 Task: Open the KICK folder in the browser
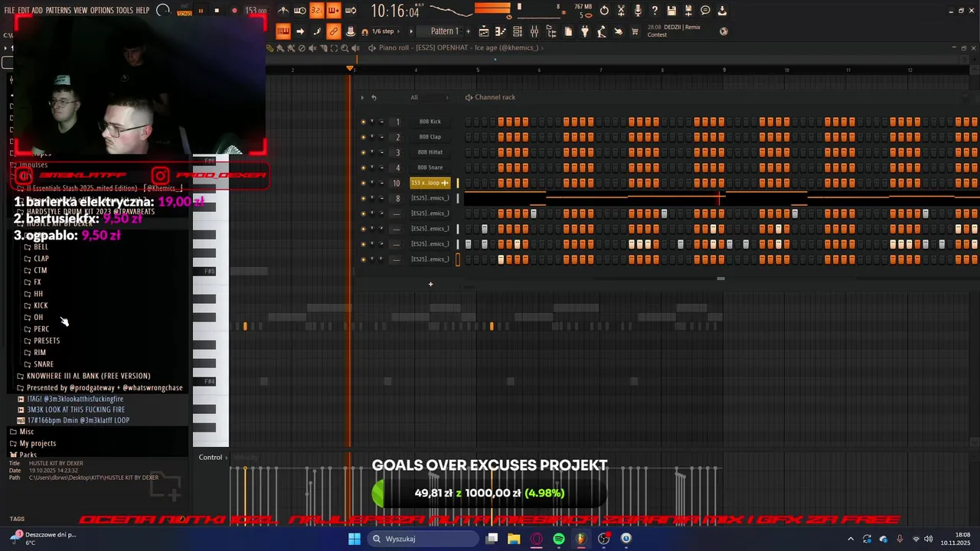pos(41,305)
